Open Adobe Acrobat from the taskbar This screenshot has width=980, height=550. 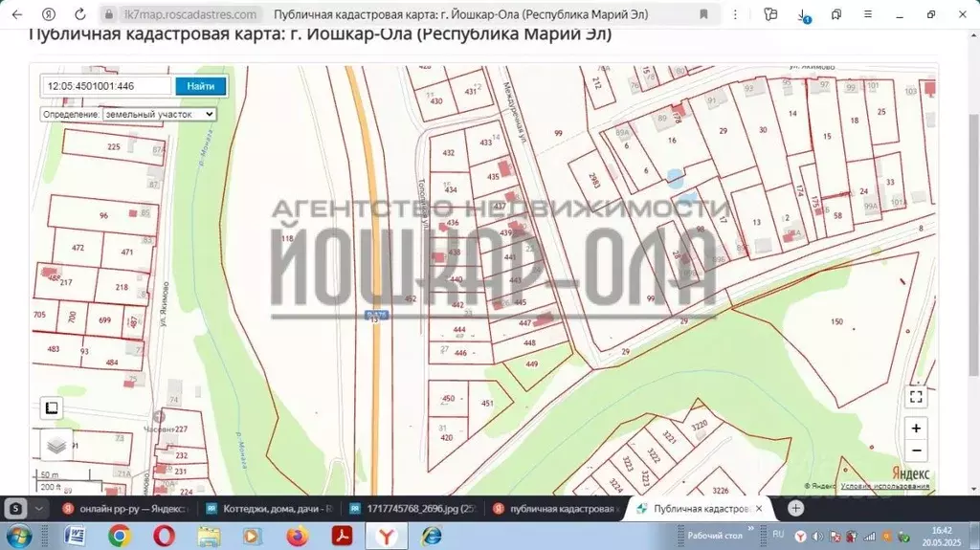click(x=342, y=537)
